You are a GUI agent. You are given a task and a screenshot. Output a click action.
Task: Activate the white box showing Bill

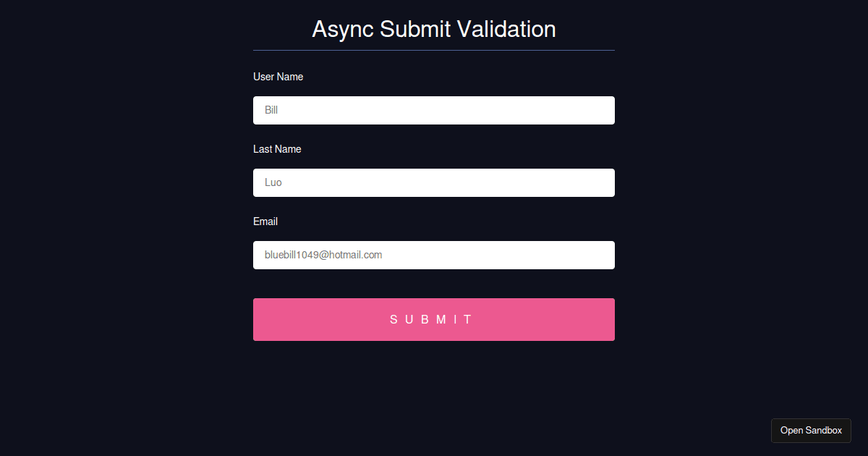coord(434,110)
